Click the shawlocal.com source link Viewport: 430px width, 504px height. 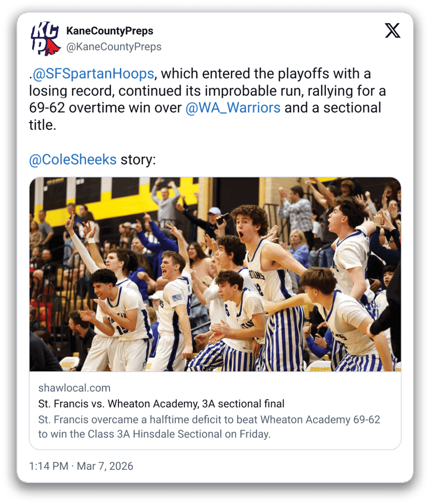point(75,388)
